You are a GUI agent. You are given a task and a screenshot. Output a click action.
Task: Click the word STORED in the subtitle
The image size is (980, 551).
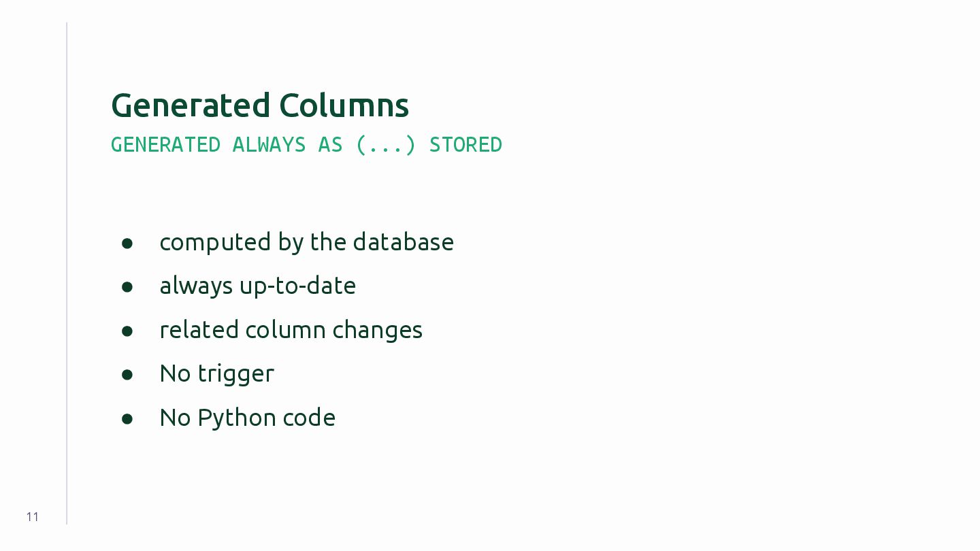(465, 145)
